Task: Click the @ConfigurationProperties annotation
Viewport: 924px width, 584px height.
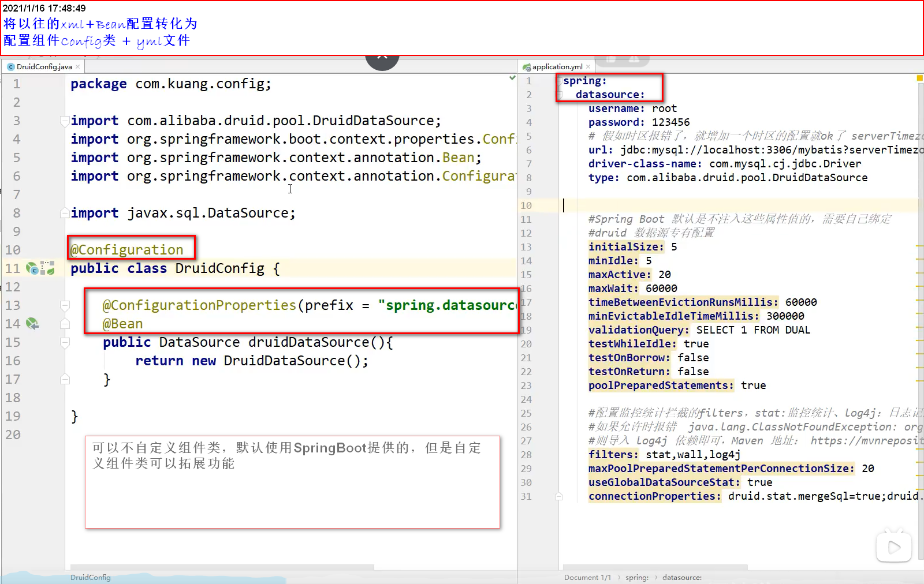Action: tap(199, 305)
